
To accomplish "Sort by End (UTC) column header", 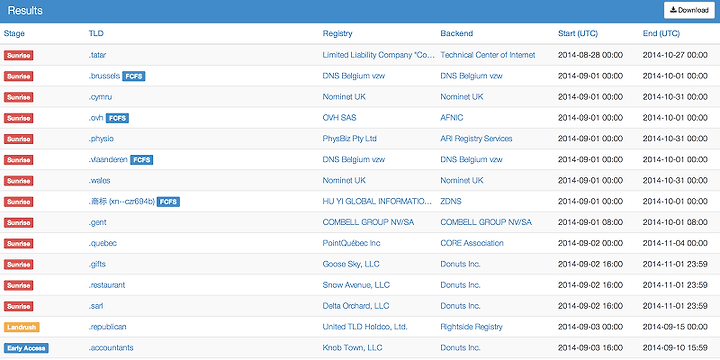I will 661,34.
